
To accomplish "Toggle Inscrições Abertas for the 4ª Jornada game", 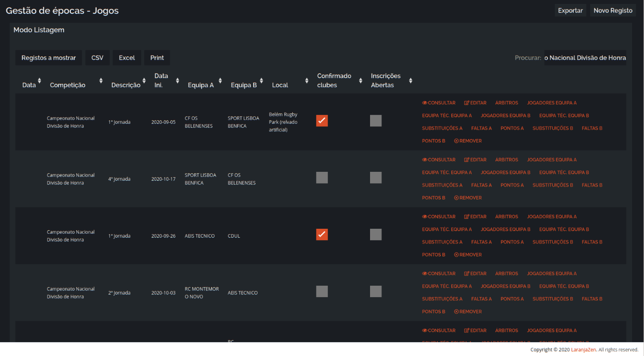I will 376,178.
